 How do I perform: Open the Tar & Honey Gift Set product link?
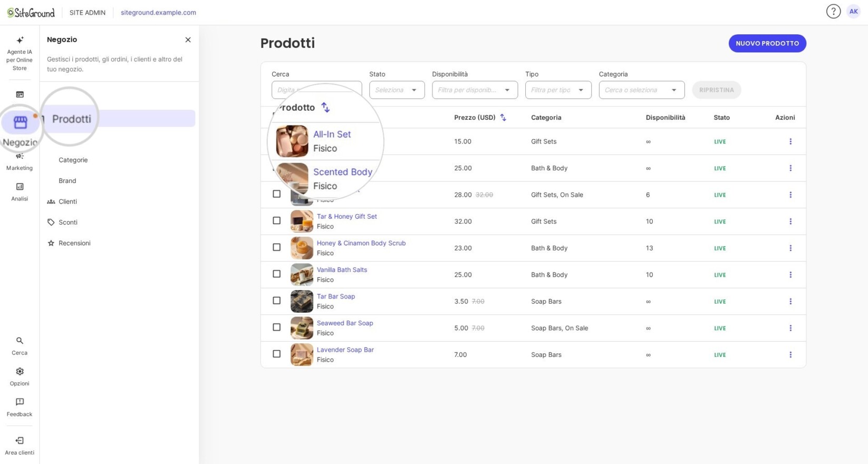click(346, 216)
